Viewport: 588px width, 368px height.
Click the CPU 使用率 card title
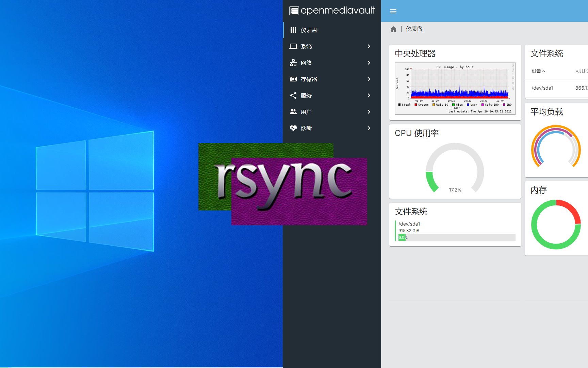click(x=417, y=133)
